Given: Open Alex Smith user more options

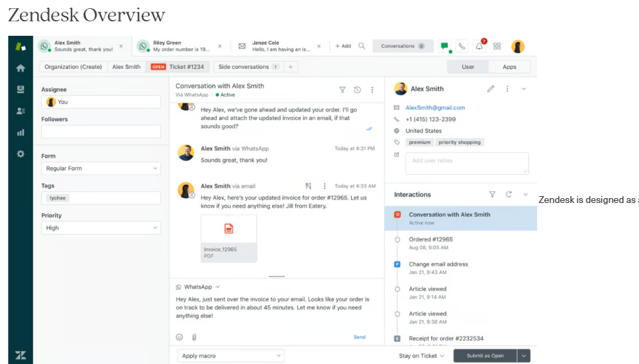Looking at the screenshot, I should coord(507,88).
